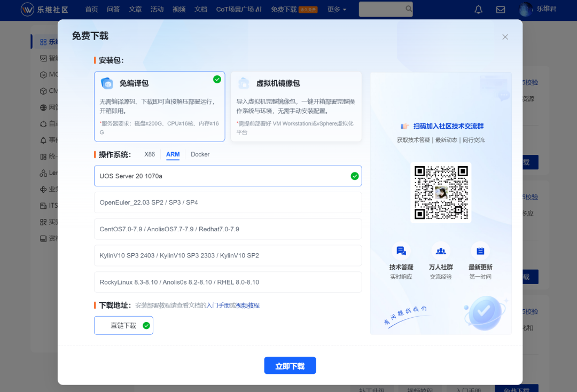This screenshot has width=577, height=392.
Task: Select OpenEuler_22.03 SP2 / SP3 / SP4 option
Action: [x=228, y=202]
